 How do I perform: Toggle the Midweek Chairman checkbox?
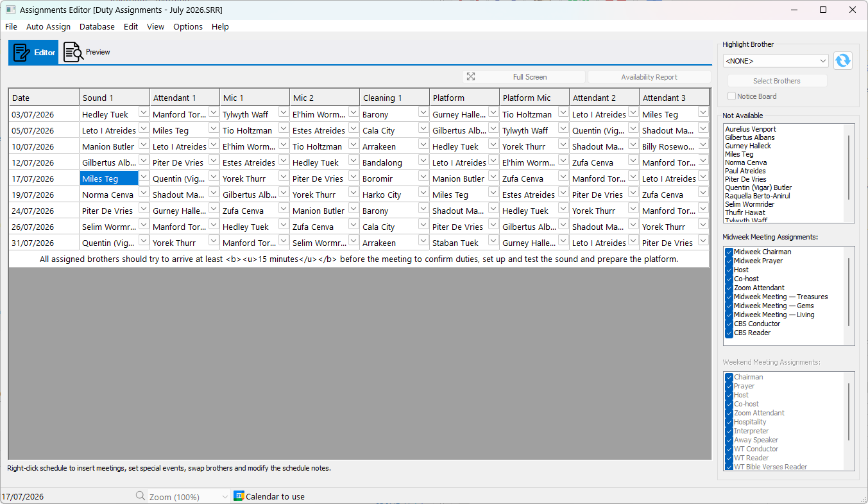(729, 252)
